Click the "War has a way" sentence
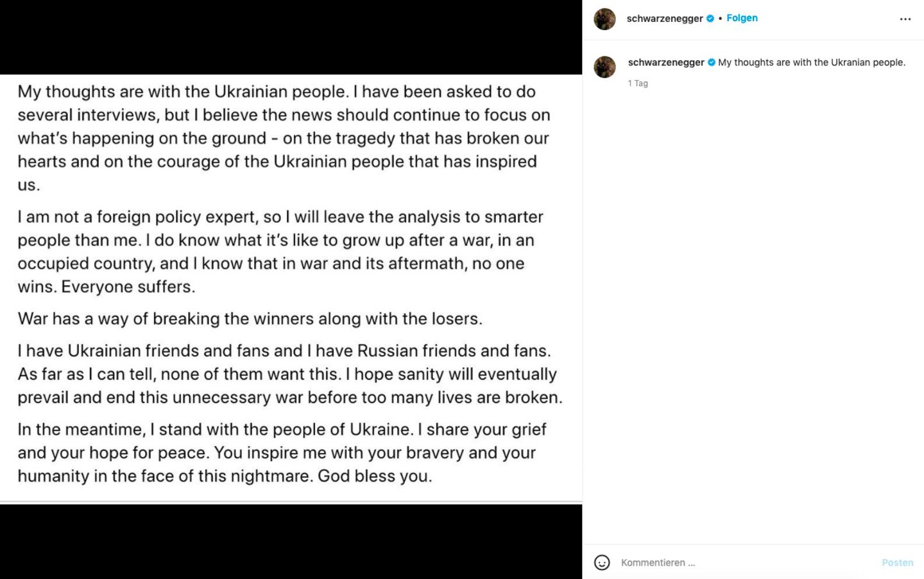924x579 pixels. click(250, 319)
